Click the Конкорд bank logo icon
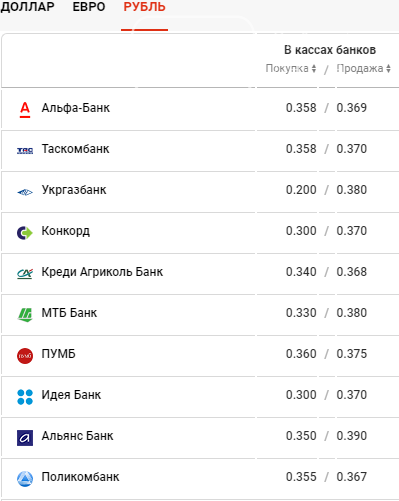 (25, 233)
